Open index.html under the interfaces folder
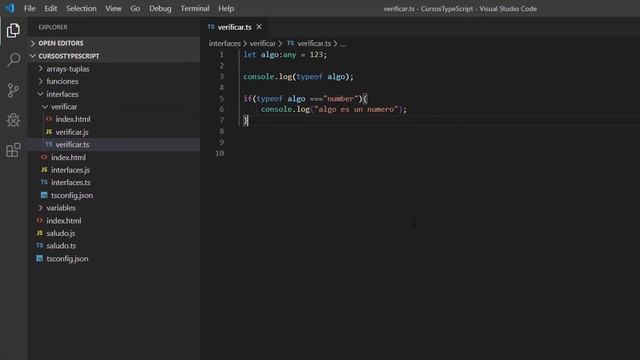The width and height of the screenshot is (640, 360). coord(114,157)
